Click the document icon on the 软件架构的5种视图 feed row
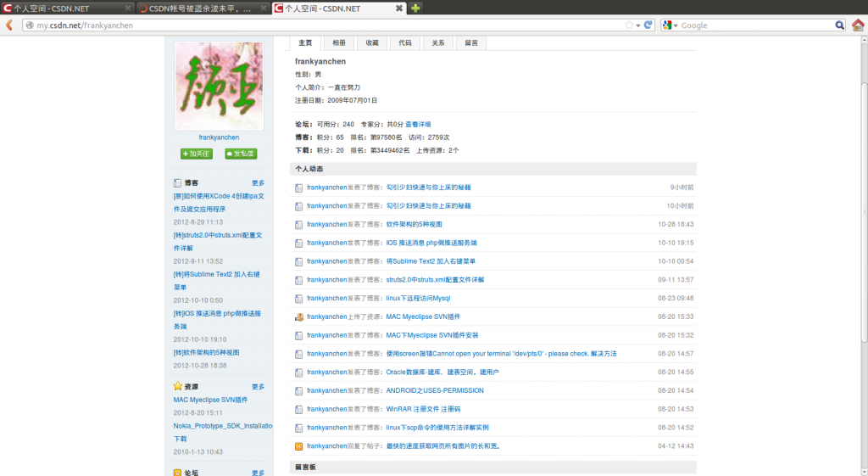 click(x=299, y=224)
